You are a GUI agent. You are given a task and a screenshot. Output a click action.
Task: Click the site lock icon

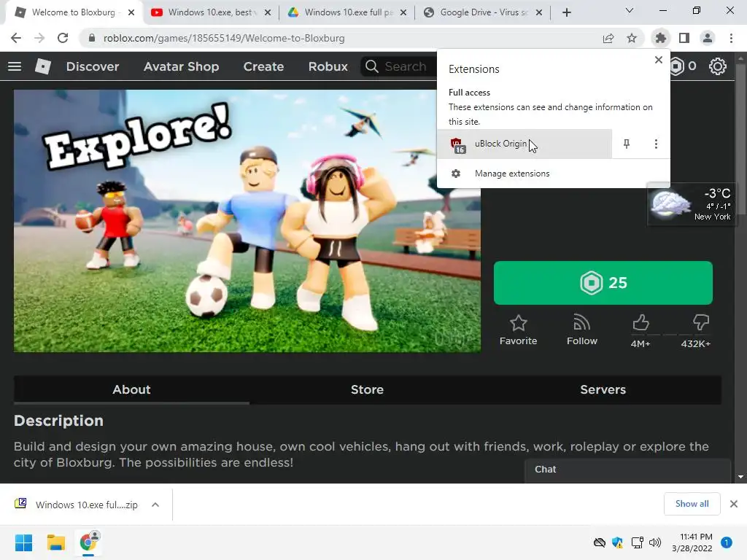pyautogui.click(x=92, y=38)
